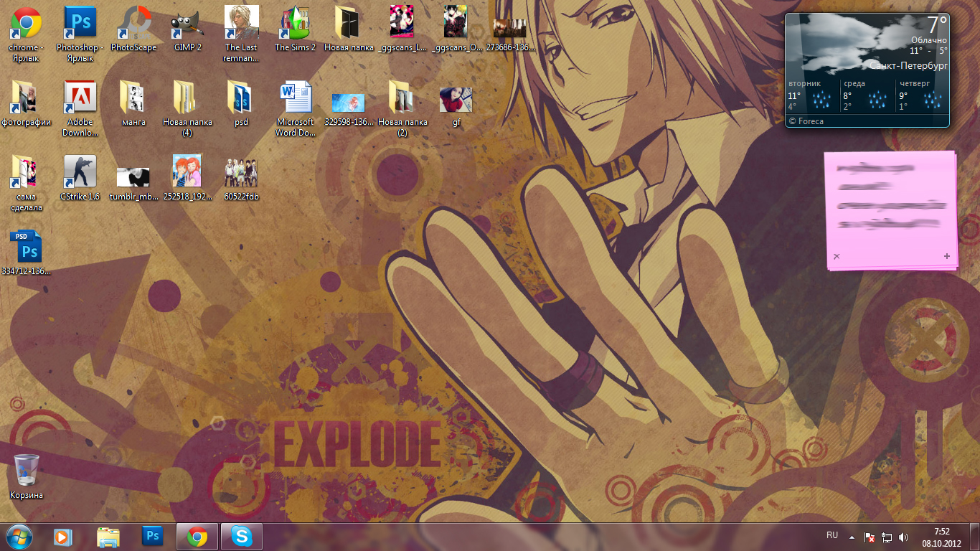Select the фотографии folder
Viewport: 980px width, 551px height.
[x=26, y=103]
